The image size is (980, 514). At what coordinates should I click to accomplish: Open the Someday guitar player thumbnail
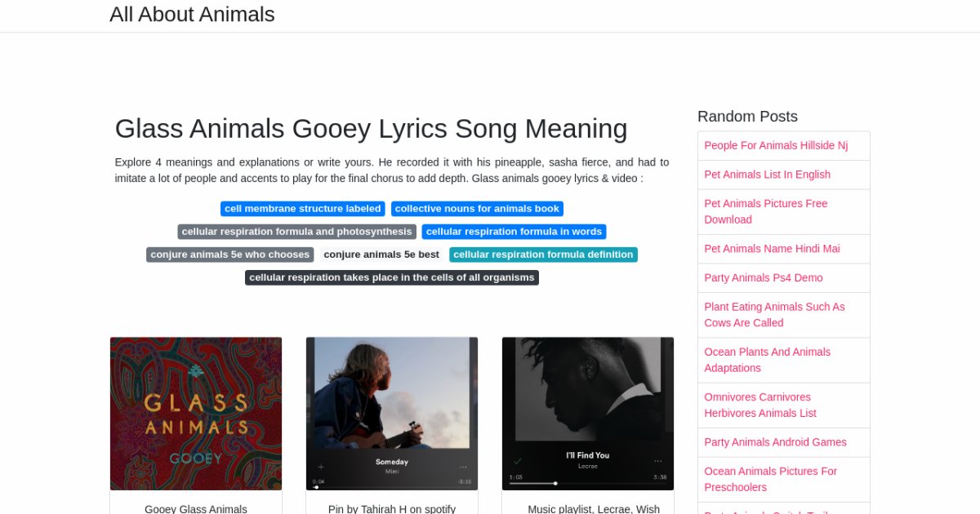pos(392,414)
